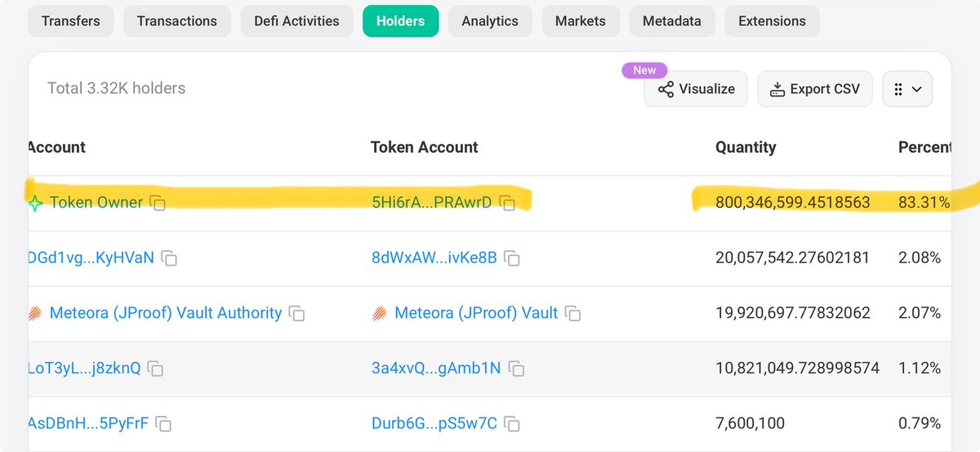
Task: Copy token account 3a4xvQ...gAmb1N
Action: 516,369
